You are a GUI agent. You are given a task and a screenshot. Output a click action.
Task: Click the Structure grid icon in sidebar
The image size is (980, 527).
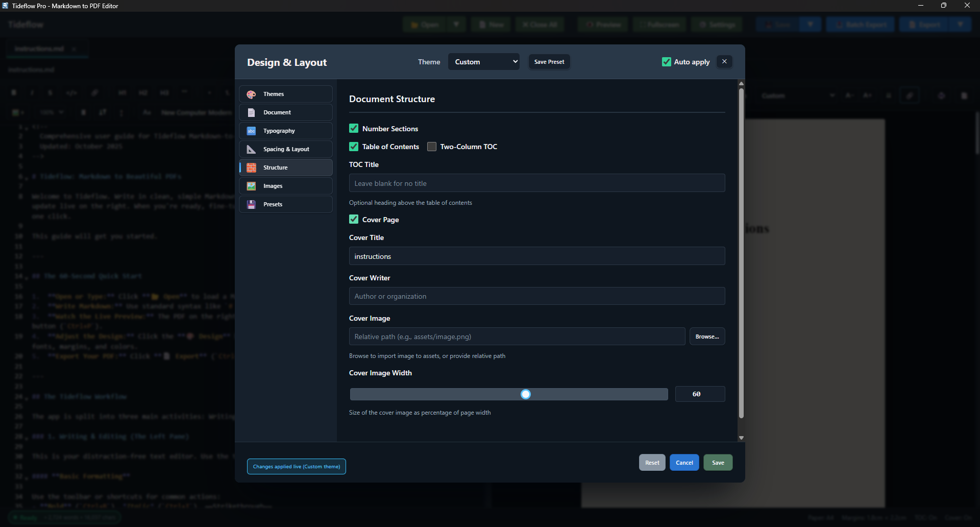(251, 168)
